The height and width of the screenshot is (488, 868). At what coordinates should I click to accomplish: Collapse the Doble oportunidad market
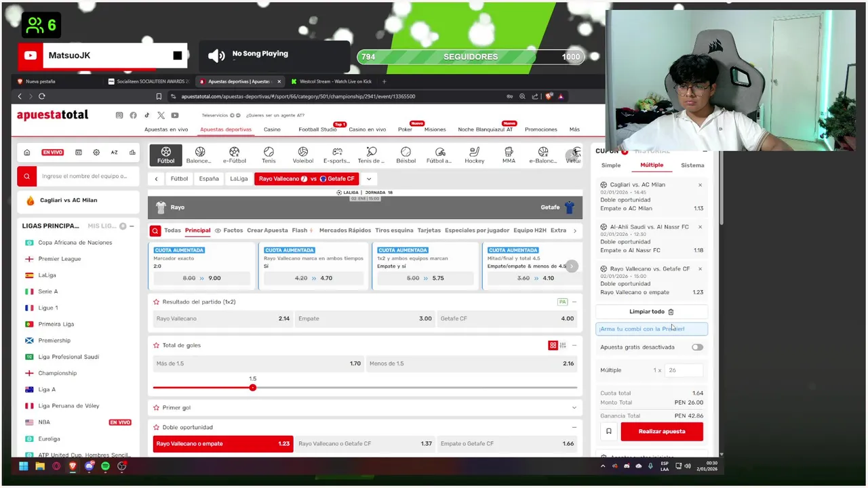(x=574, y=427)
